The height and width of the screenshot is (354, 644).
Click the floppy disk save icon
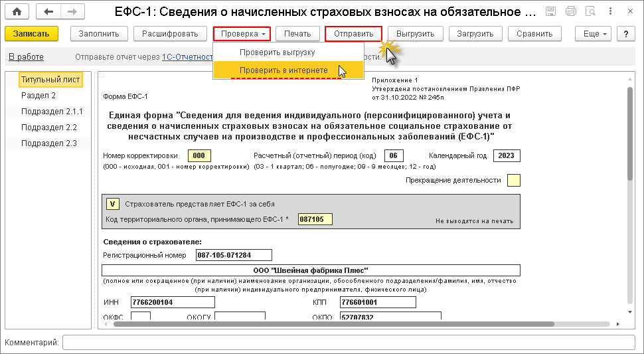point(550,11)
